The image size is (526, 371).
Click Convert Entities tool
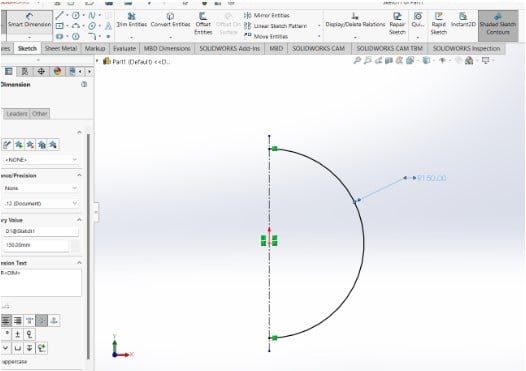coord(170,20)
